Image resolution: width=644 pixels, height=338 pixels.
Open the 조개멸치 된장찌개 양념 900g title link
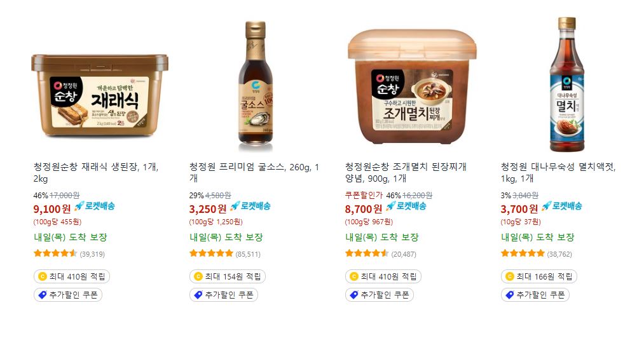(x=406, y=172)
